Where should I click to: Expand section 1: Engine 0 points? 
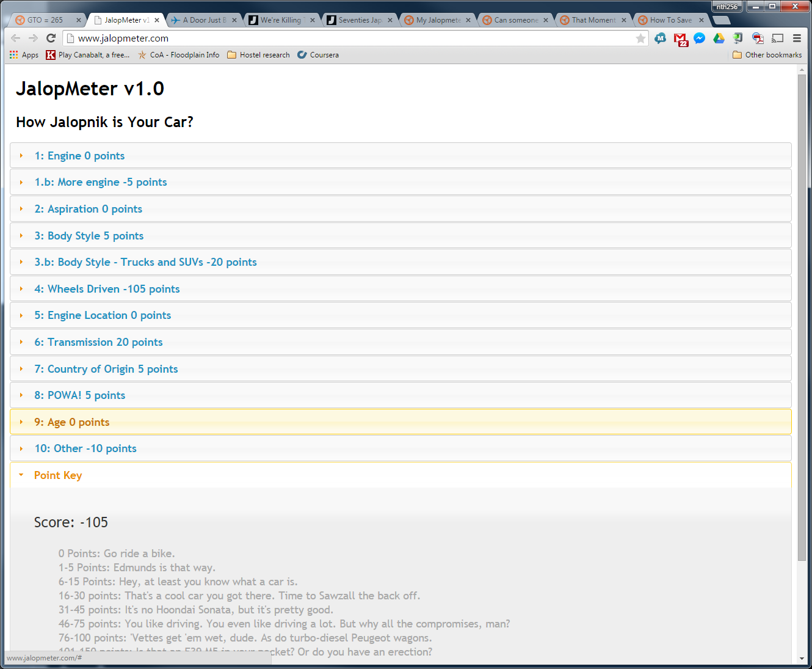(401, 156)
